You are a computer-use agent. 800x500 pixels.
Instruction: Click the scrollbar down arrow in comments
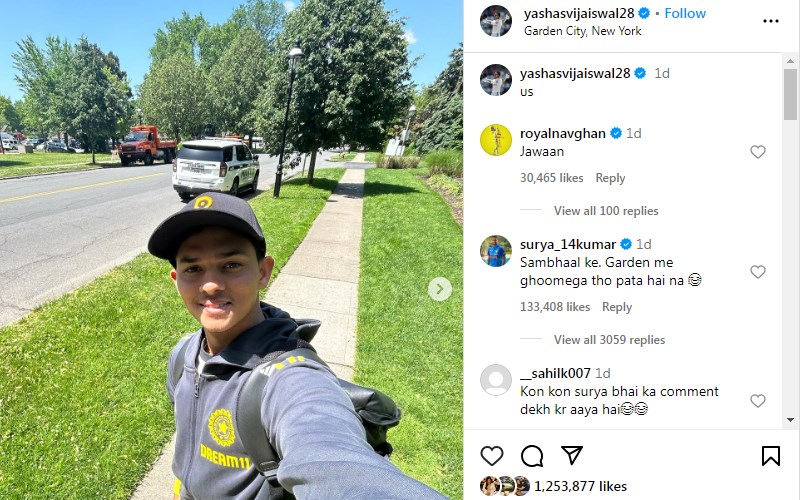(x=791, y=420)
